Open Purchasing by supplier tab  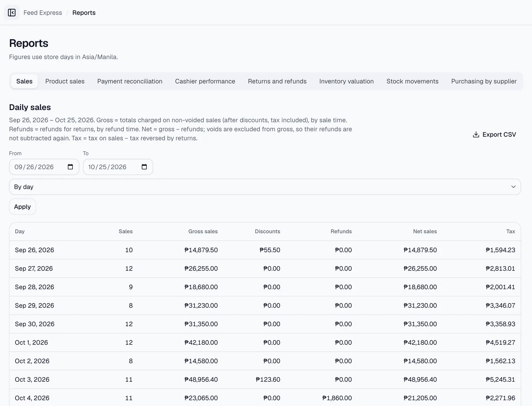click(484, 81)
